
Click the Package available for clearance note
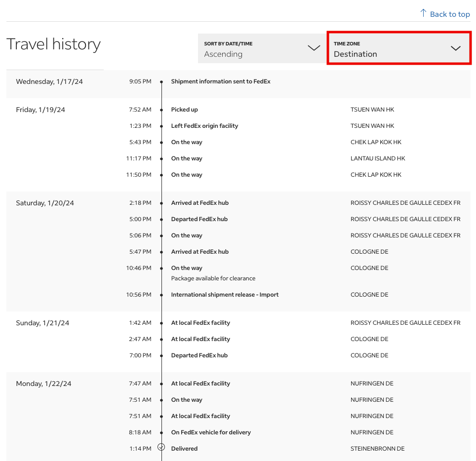pos(213,278)
